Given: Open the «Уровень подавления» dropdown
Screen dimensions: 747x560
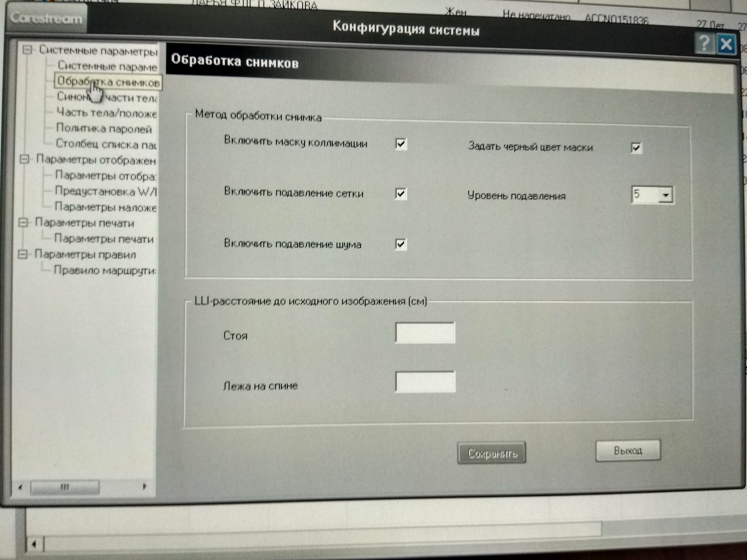Looking at the screenshot, I should (665, 195).
